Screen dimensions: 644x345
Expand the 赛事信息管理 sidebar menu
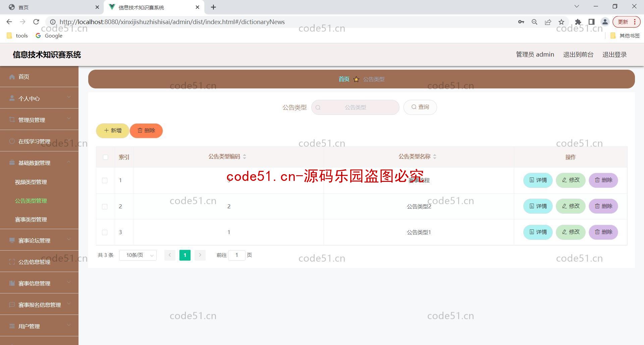pyautogui.click(x=39, y=283)
